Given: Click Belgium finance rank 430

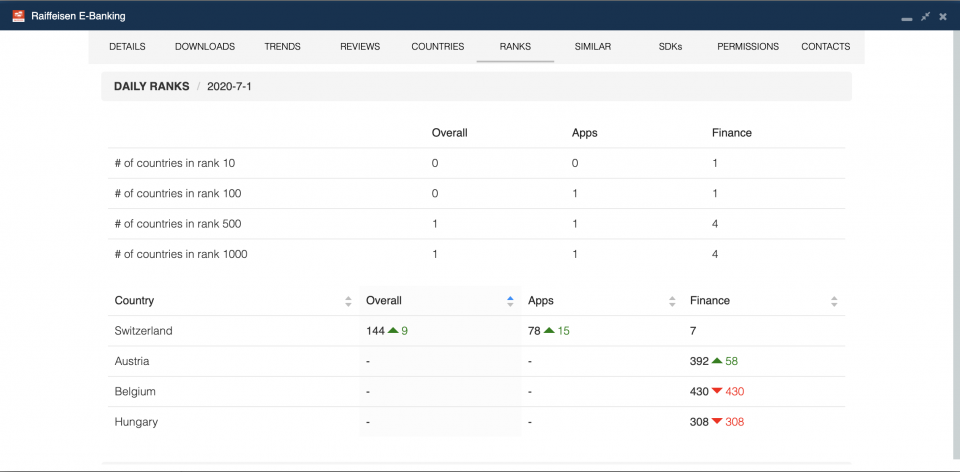Looking at the screenshot, I should tap(699, 392).
